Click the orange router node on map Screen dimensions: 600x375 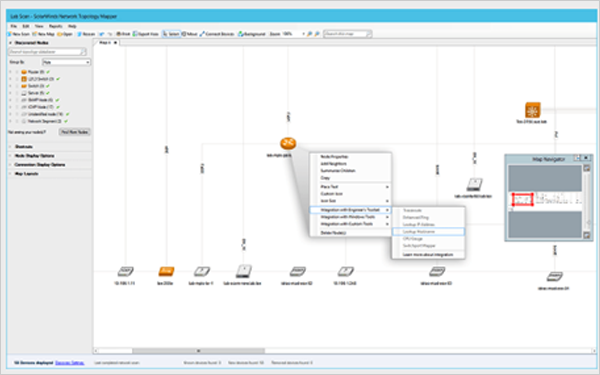[x=288, y=143]
